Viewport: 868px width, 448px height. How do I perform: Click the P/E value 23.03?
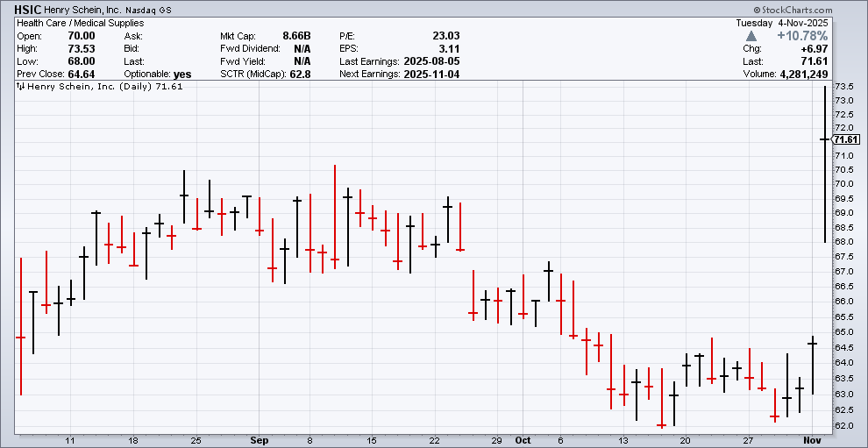(446, 36)
